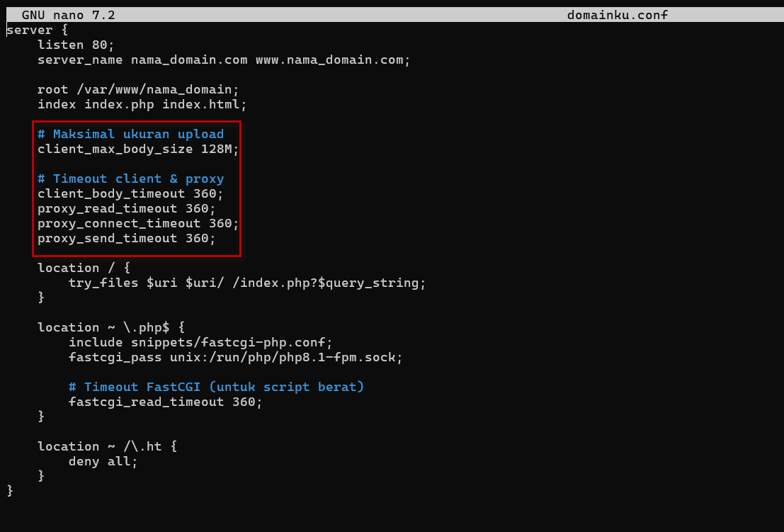Place cursor on proxy_send_timeout 360 line
This screenshot has width=784, height=532.
click(x=126, y=238)
